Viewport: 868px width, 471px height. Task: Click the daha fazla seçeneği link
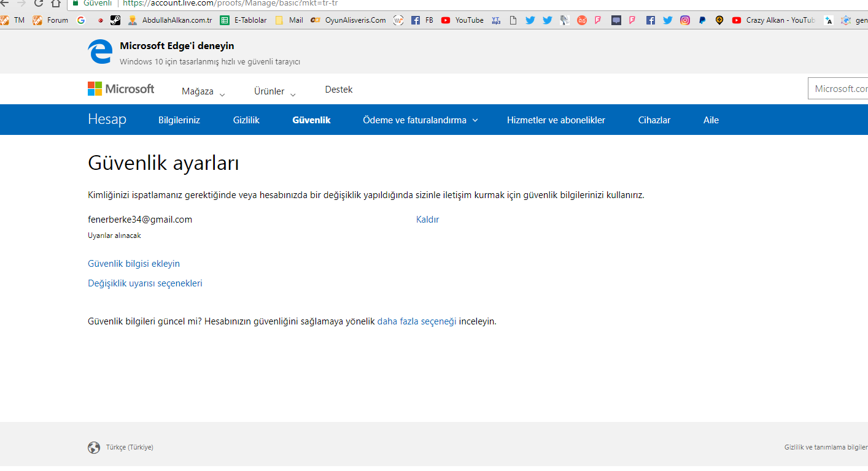coord(417,321)
